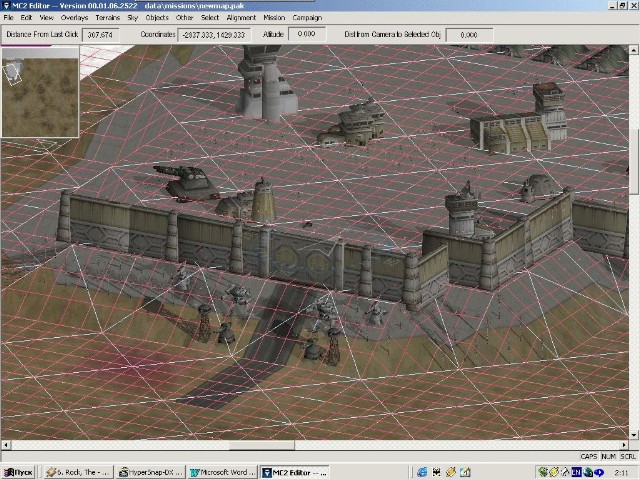Click the terrain minimap thumbnail
Viewport: 640px width, 480px height.
[x=40, y=92]
